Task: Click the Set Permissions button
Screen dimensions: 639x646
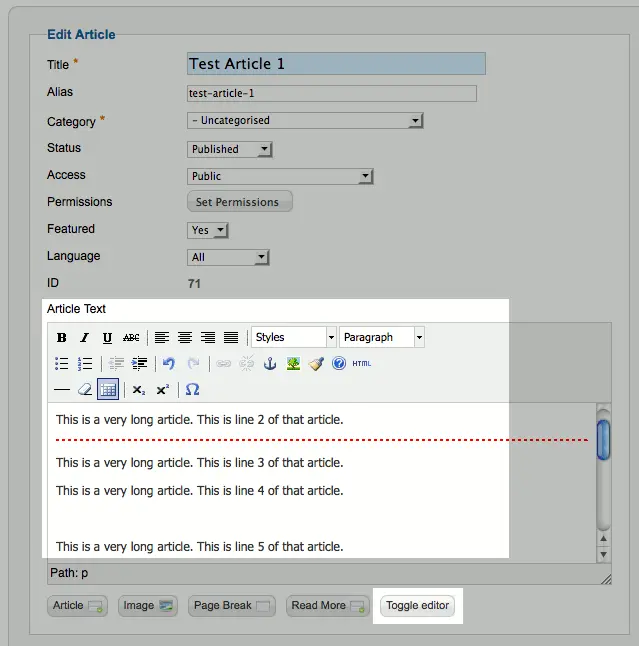Action: [239, 202]
